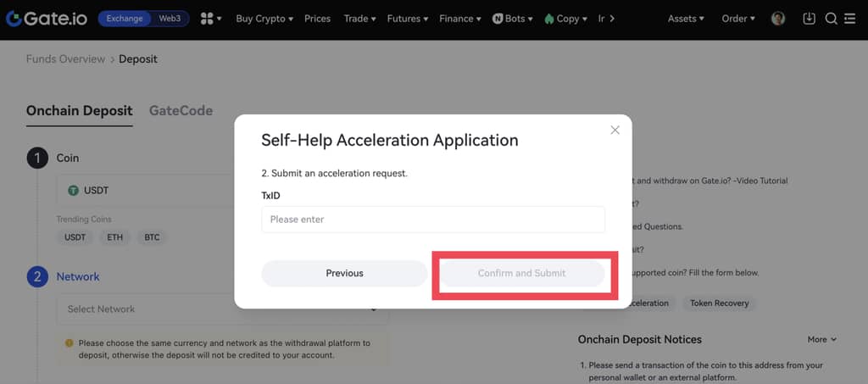Go to Funds Overview breadcrumb

65,59
